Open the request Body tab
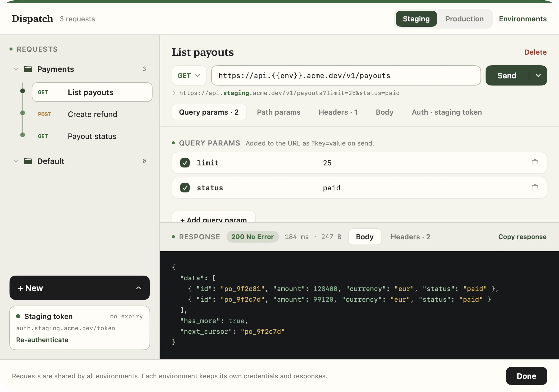 tap(384, 112)
